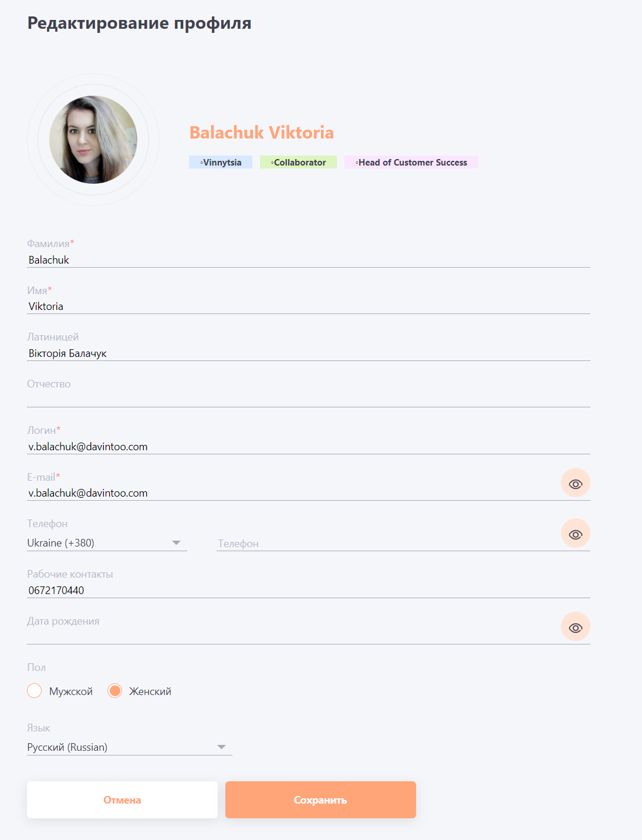
Task: Click the Head of Customer Success tag
Action: pyautogui.click(x=411, y=162)
